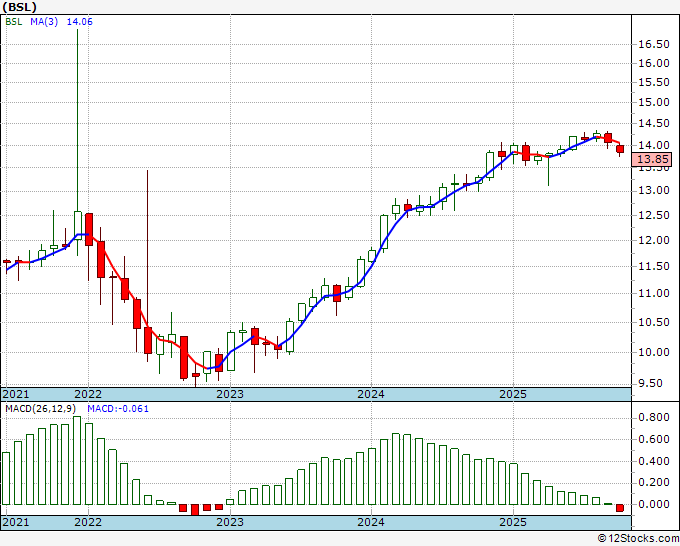Click the 2024 marker on price timeline
680x546 pixels.
pyautogui.click(x=371, y=394)
